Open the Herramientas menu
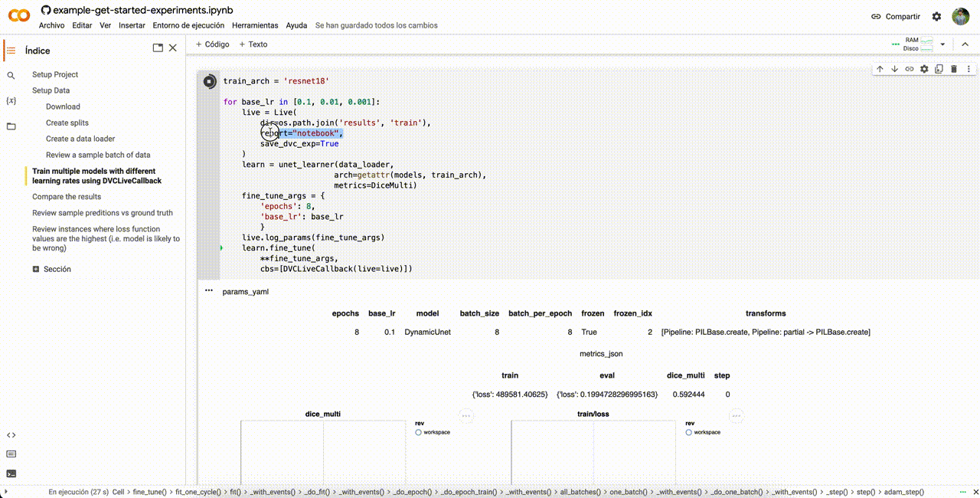This screenshot has height=498, width=980. tap(255, 25)
